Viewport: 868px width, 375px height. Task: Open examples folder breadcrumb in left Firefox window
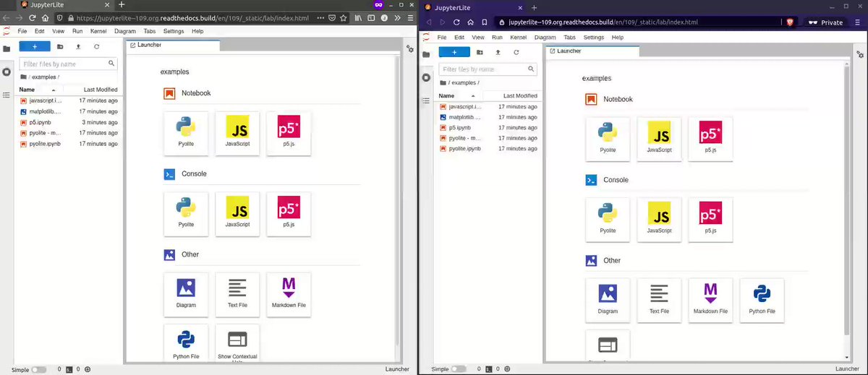[x=44, y=77]
